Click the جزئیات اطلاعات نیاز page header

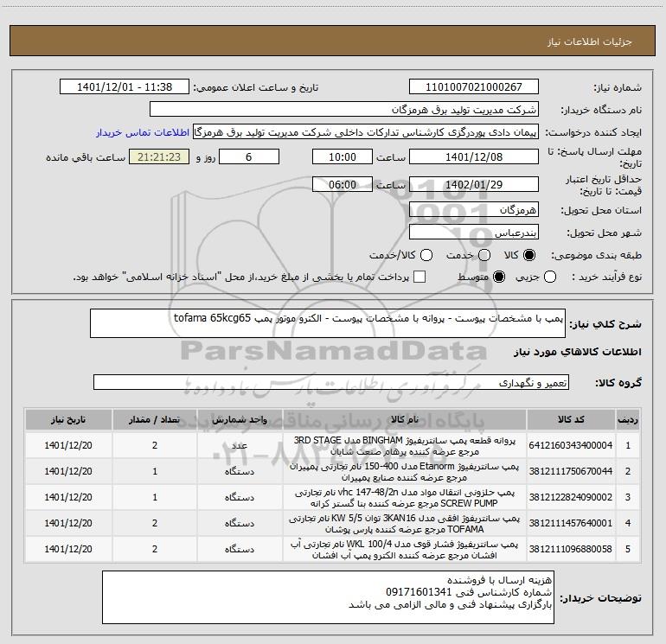tap(590, 41)
